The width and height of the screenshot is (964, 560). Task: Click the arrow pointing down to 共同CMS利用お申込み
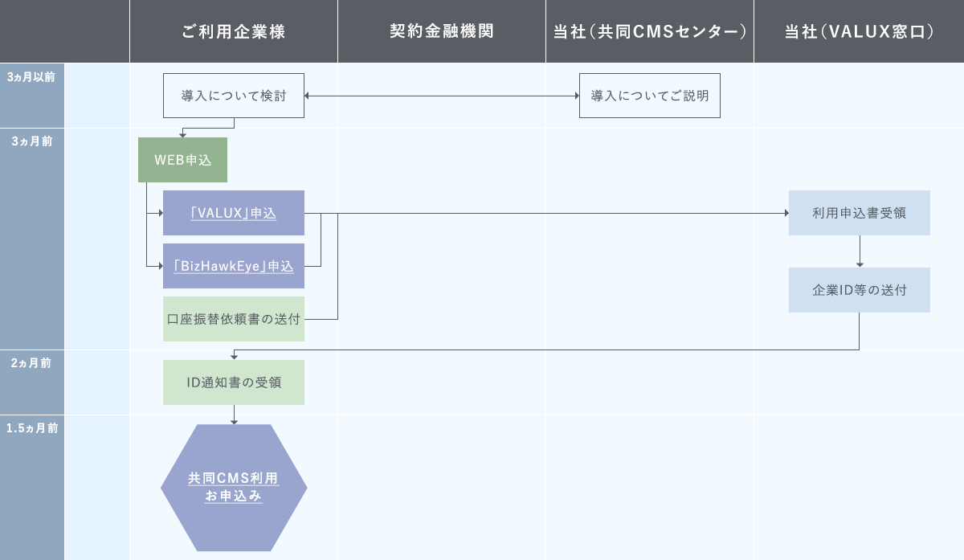tap(234, 415)
